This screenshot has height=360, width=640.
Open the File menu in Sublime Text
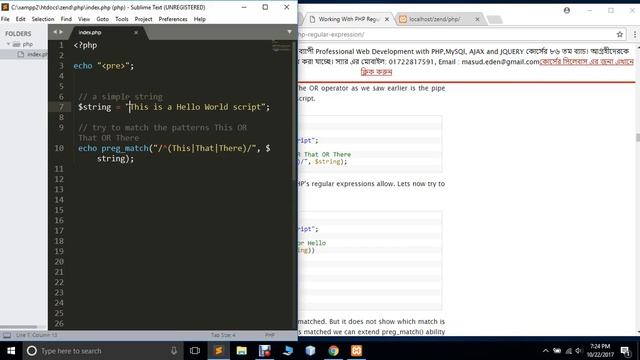(x=5, y=19)
